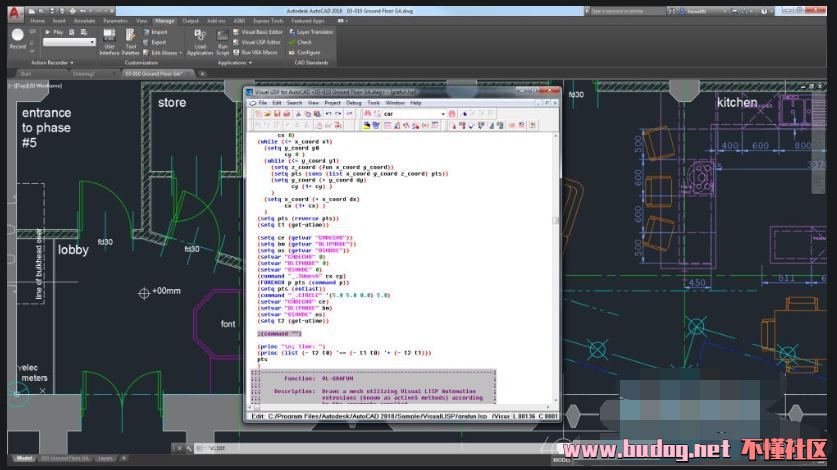Click Play in the Action Recorder

tap(55, 32)
